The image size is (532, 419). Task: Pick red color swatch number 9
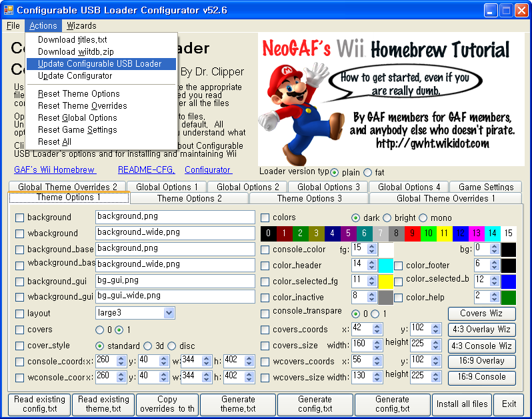pyautogui.click(x=412, y=234)
